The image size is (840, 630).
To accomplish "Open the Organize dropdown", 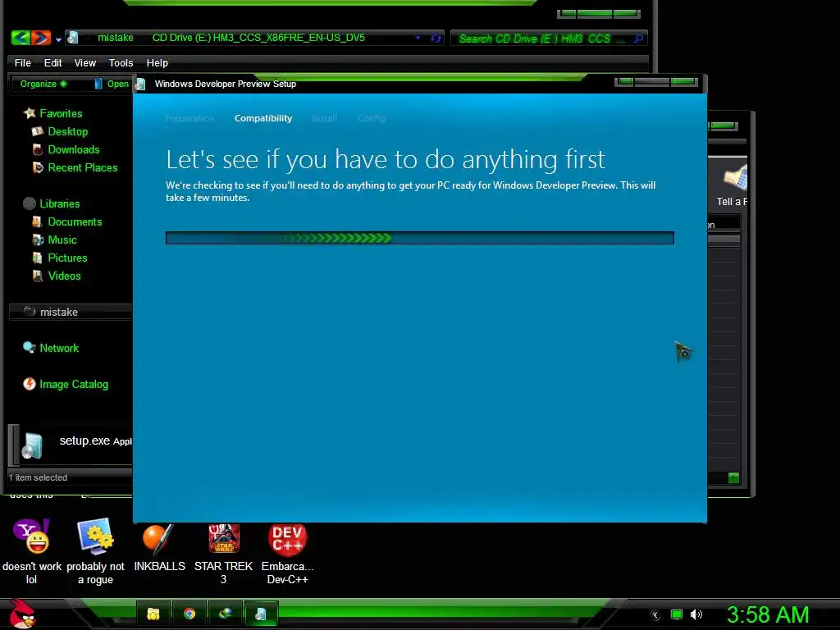I will pyautogui.click(x=43, y=84).
